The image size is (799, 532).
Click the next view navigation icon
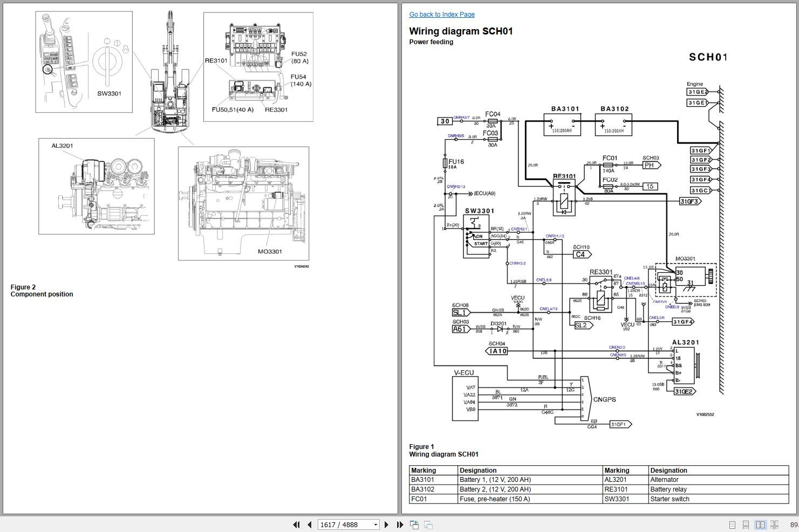pos(428,524)
